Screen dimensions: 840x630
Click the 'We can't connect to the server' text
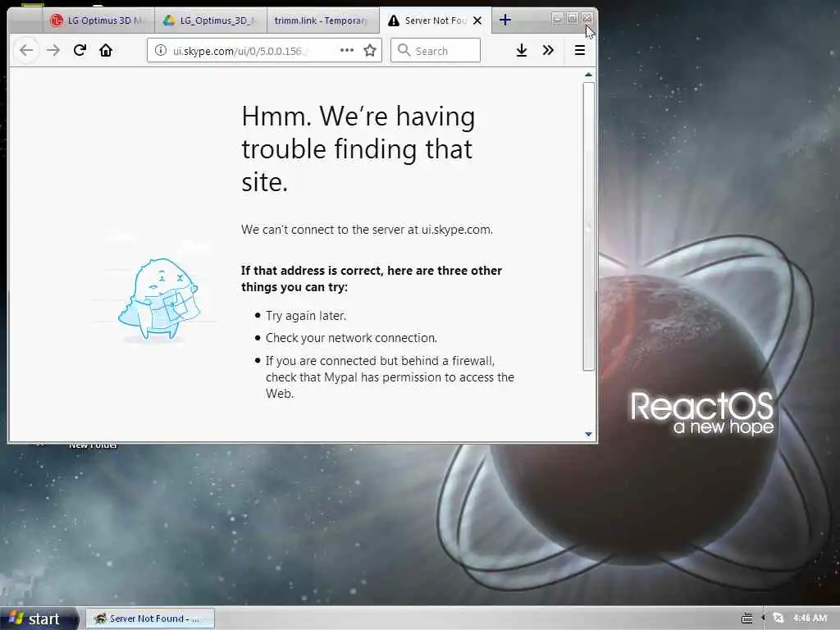point(367,230)
